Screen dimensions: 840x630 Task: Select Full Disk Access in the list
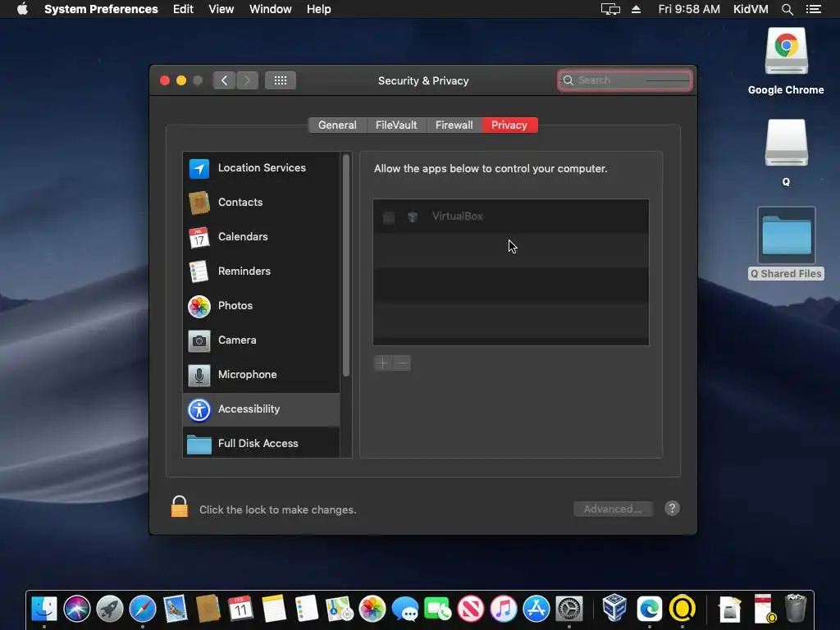pos(262,443)
